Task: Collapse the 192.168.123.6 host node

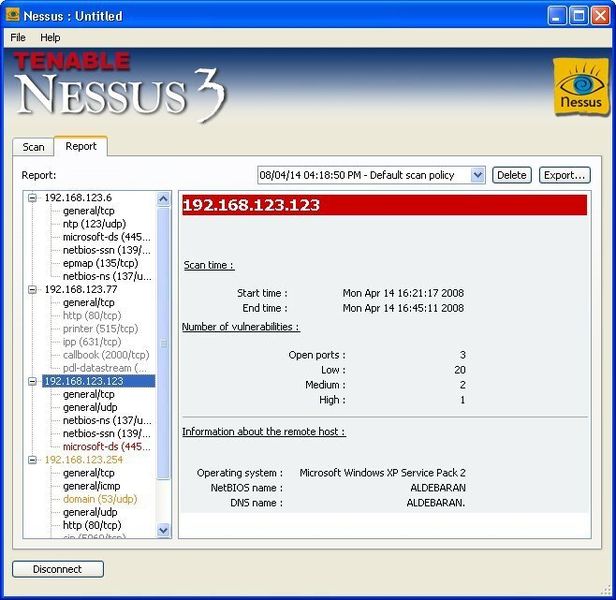Action: [x=32, y=198]
